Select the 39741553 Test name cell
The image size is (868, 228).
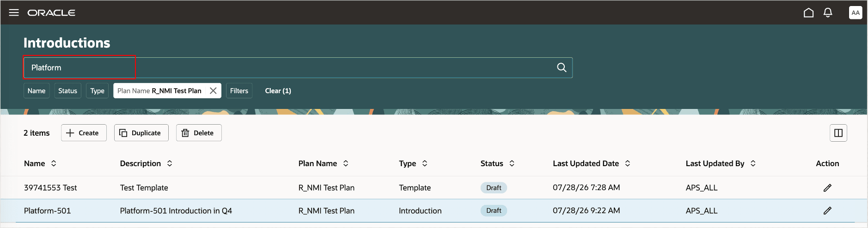pyautogui.click(x=50, y=188)
